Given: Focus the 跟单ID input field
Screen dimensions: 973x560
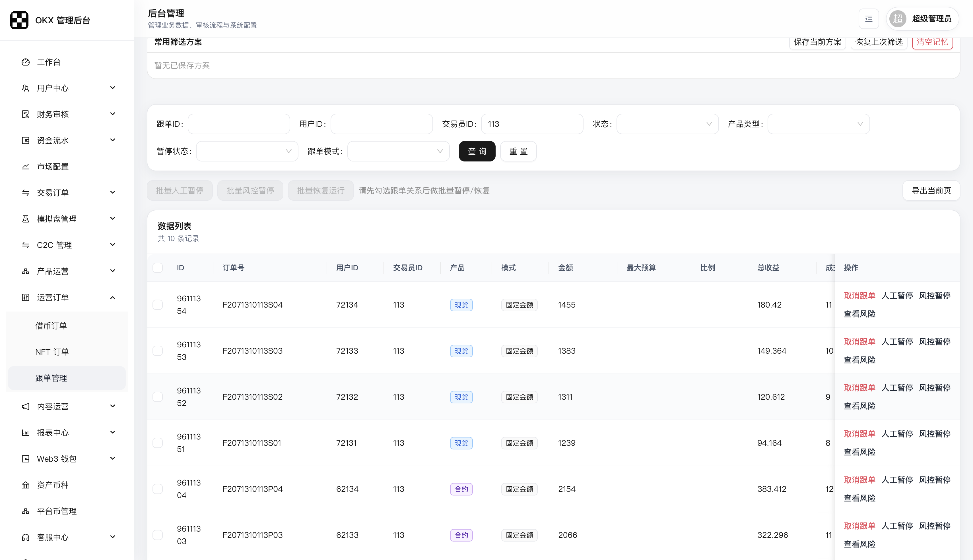Looking at the screenshot, I should [239, 124].
